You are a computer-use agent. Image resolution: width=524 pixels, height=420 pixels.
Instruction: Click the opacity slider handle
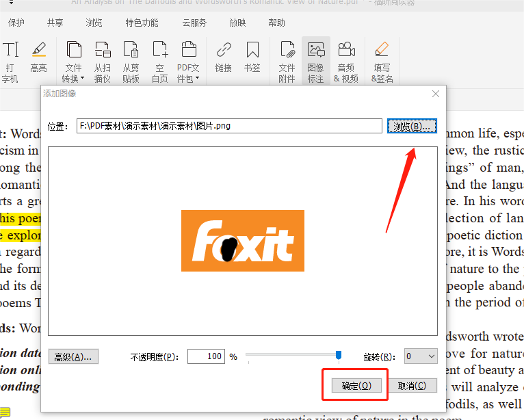339,355
